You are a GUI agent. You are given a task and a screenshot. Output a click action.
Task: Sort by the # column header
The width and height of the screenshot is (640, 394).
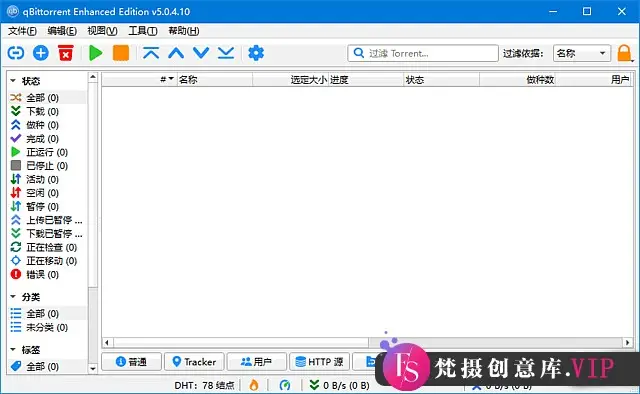139,80
